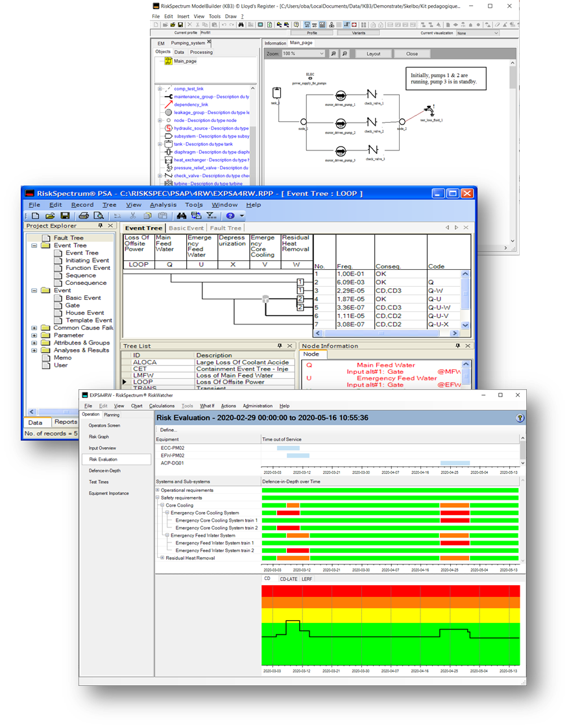Close the Project Explorer panel in PSA

coord(110,226)
